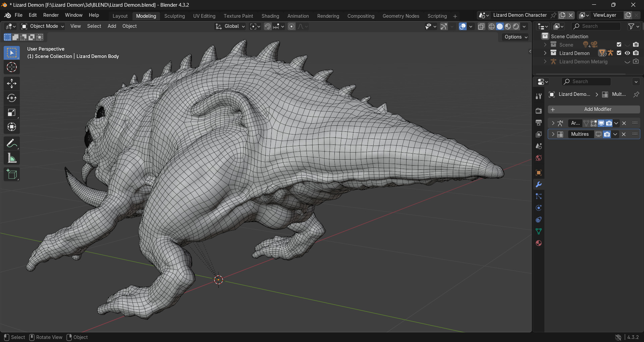Uncheck the Lizard Demon collection checkbox
This screenshot has height=342, width=644.
coord(619,53)
